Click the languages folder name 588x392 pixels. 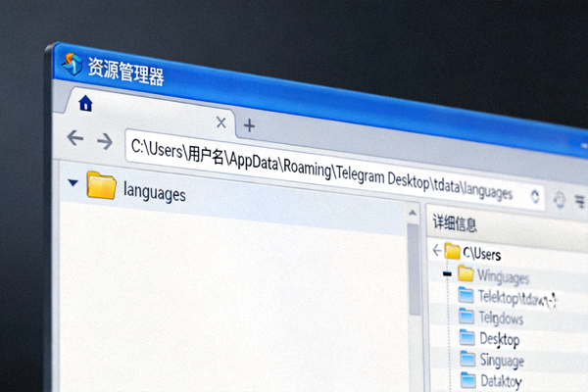point(155,192)
